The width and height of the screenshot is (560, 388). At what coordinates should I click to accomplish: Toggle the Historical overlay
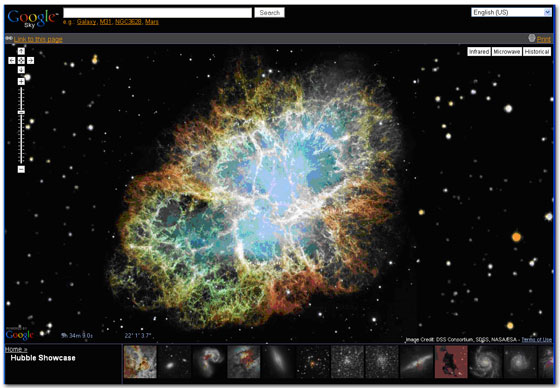537,52
